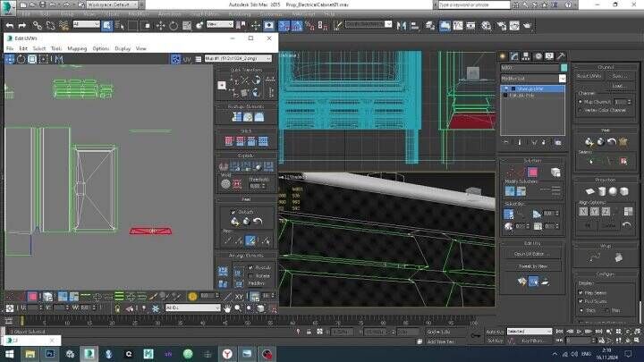Click the Pan view hand icon
This screenshot has height=362, width=644.
pos(227,308)
